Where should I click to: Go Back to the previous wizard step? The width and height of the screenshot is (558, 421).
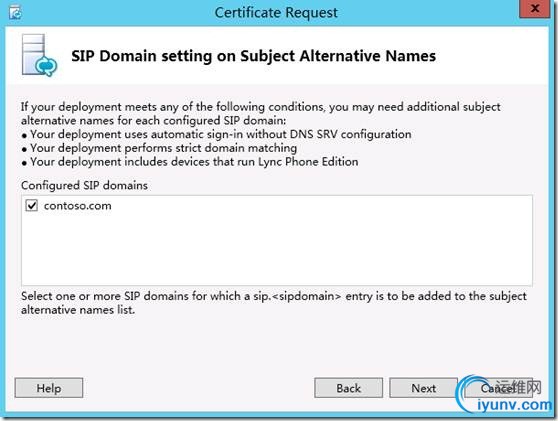(x=349, y=388)
